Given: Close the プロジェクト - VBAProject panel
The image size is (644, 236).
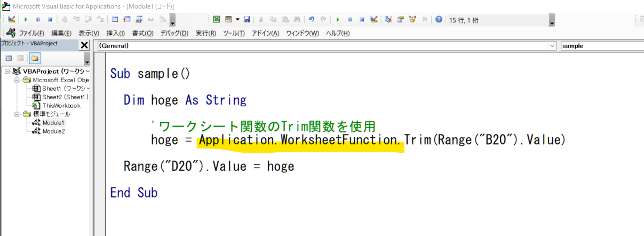Looking at the screenshot, I should [x=84, y=45].
